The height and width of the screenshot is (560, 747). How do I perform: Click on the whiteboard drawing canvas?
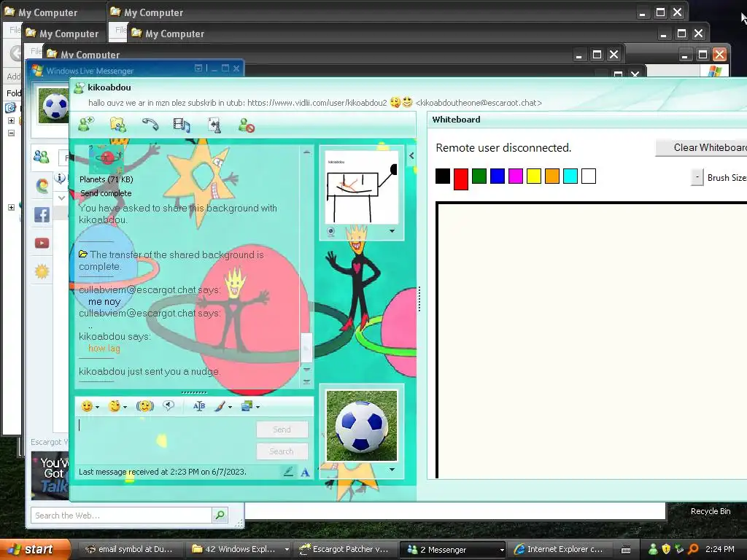592,340
